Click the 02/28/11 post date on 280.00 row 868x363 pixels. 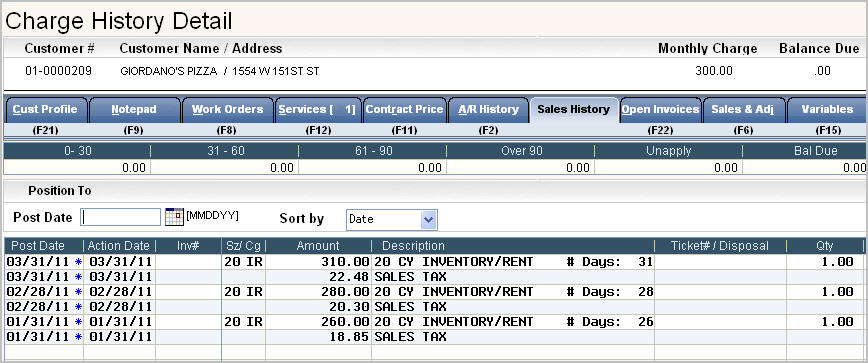tap(38, 292)
